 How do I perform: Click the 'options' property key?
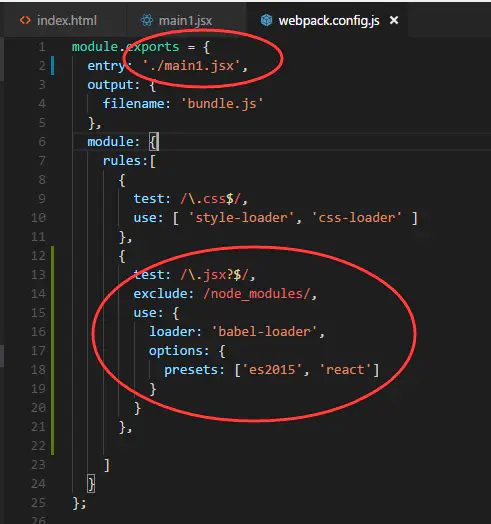(175, 351)
